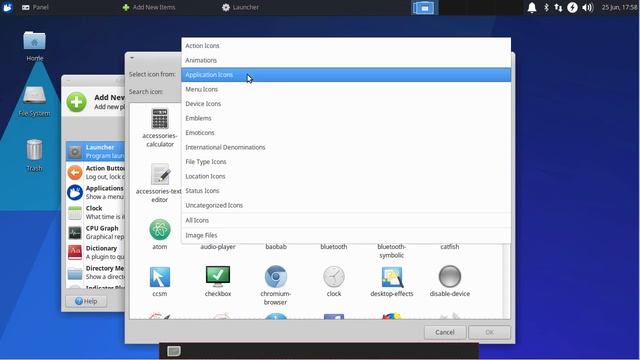This screenshot has height=360, width=640.
Task: Open the Home desktop icon
Action: tap(35, 46)
